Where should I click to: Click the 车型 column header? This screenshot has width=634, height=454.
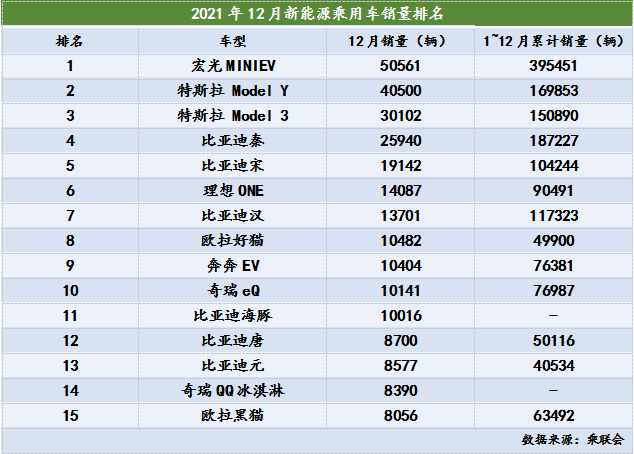232,41
